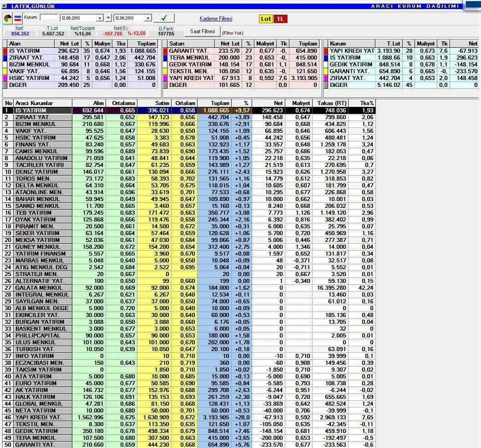481x448 pixels.
Task: Click blue swatch beside TERA MENKUL in Satan
Action: pos(165,58)
